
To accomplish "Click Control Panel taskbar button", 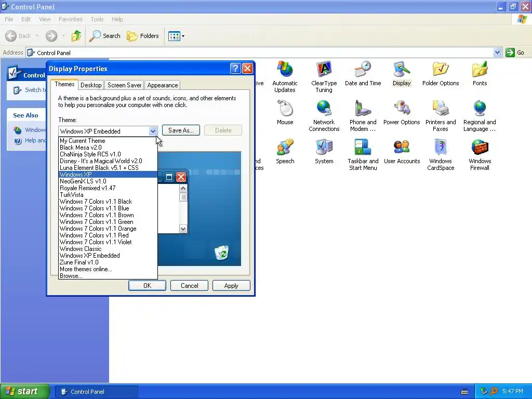I will pos(96,392).
